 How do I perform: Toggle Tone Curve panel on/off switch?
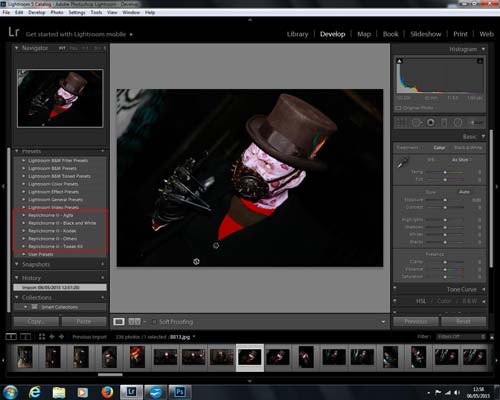click(395, 288)
